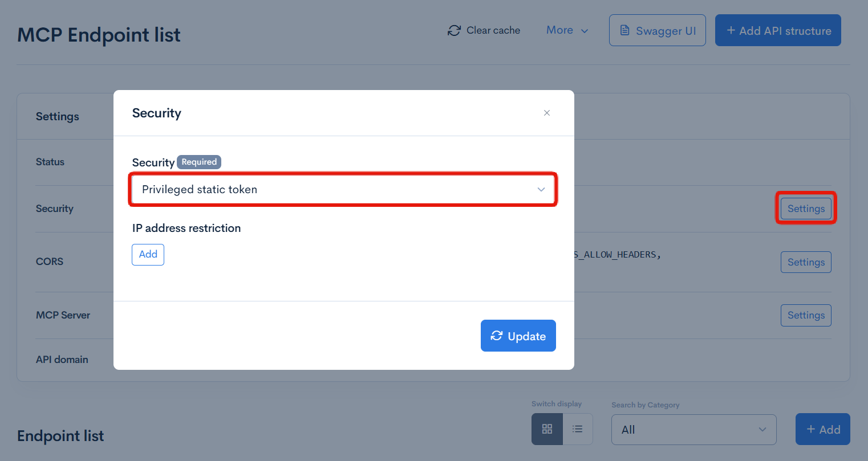
Task: Click the plus icon on Add API structure
Action: 731,31
